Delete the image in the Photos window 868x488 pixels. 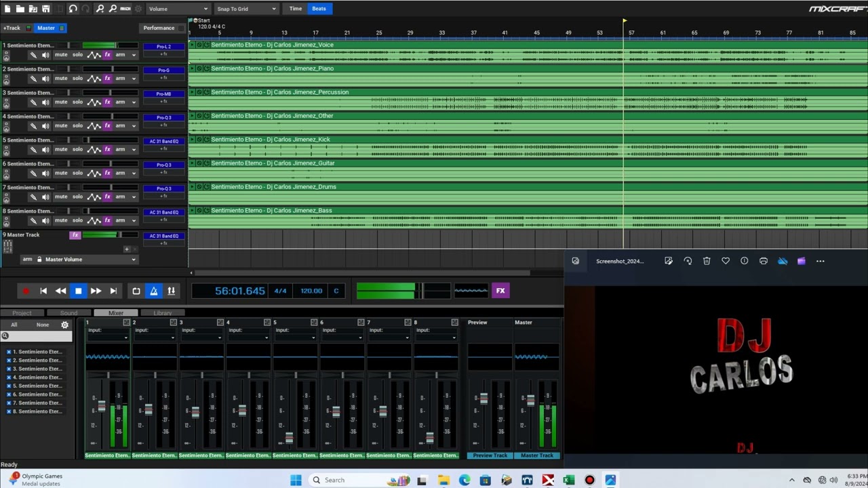[707, 261]
